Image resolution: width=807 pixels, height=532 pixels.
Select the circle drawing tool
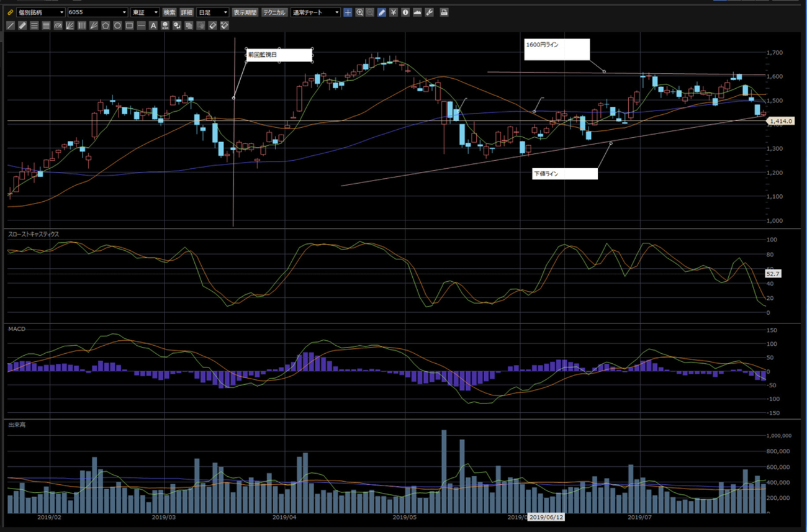coord(117,25)
